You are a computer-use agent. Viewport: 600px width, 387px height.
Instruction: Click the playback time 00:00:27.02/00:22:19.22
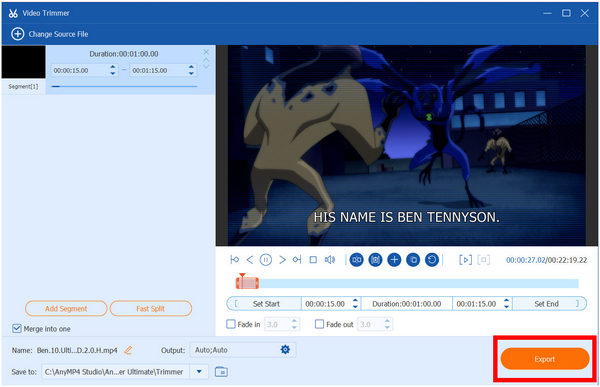click(546, 260)
